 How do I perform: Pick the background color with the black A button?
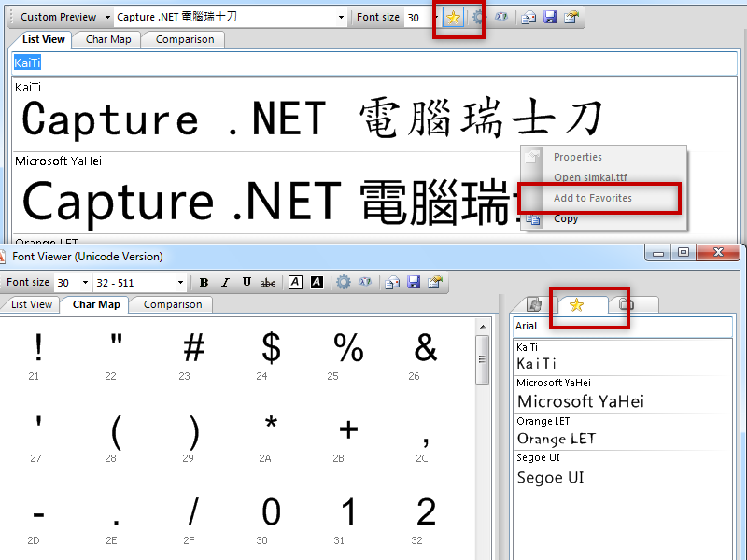[x=317, y=283]
